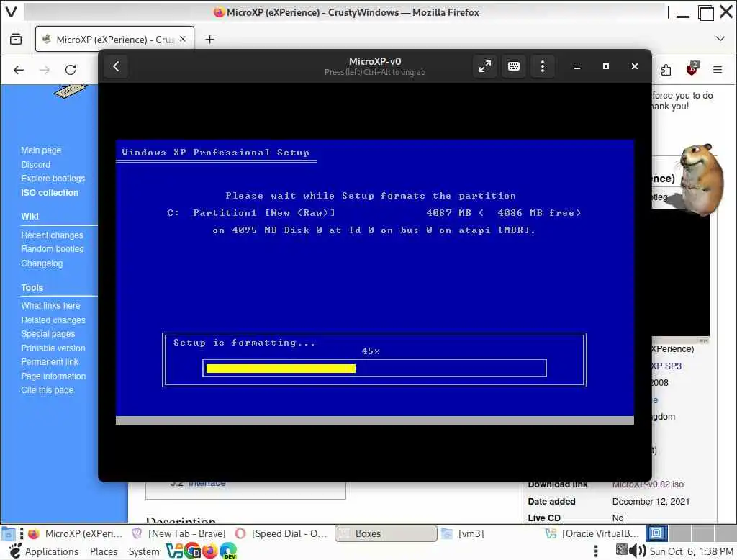Maximize the Firefox window
Viewport: 737px width, 560px height.
[705, 13]
